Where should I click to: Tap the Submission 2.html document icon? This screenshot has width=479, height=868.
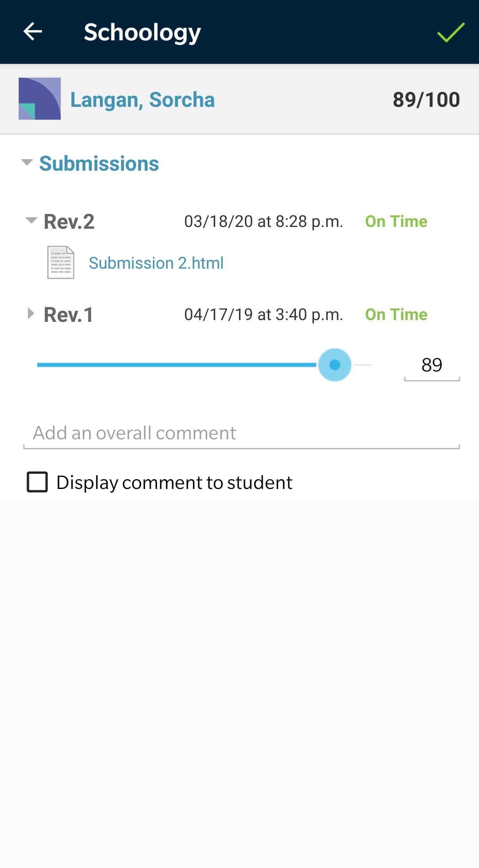click(61, 262)
